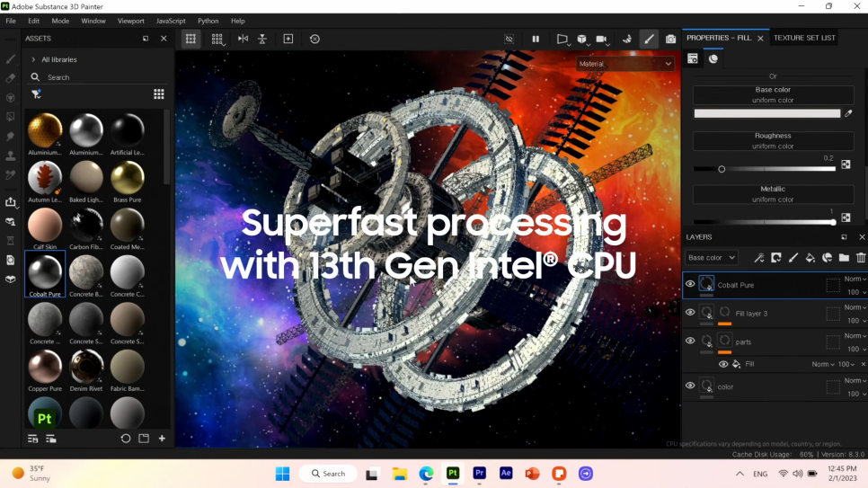Click the history clock icon in toolbar

point(314,39)
